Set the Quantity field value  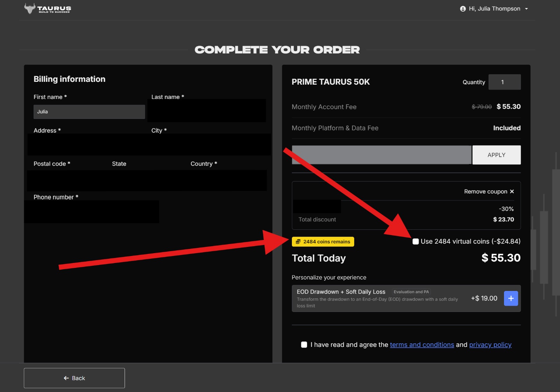click(x=504, y=82)
